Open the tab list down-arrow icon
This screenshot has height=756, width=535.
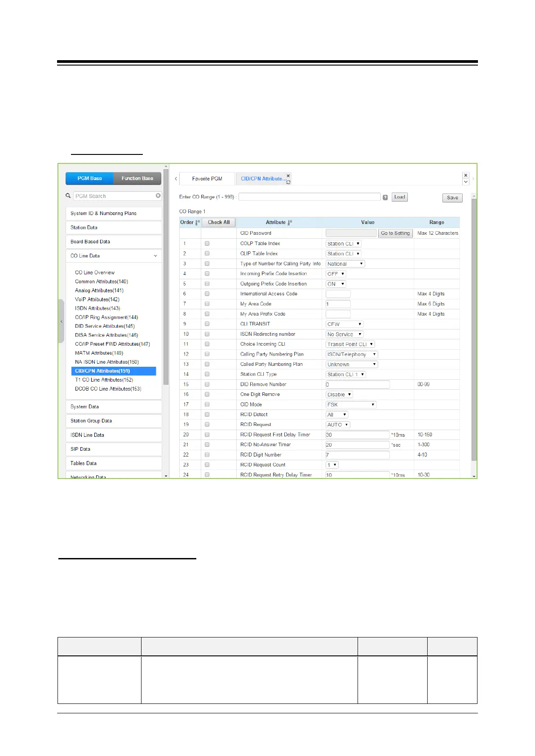[x=466, y=182]
